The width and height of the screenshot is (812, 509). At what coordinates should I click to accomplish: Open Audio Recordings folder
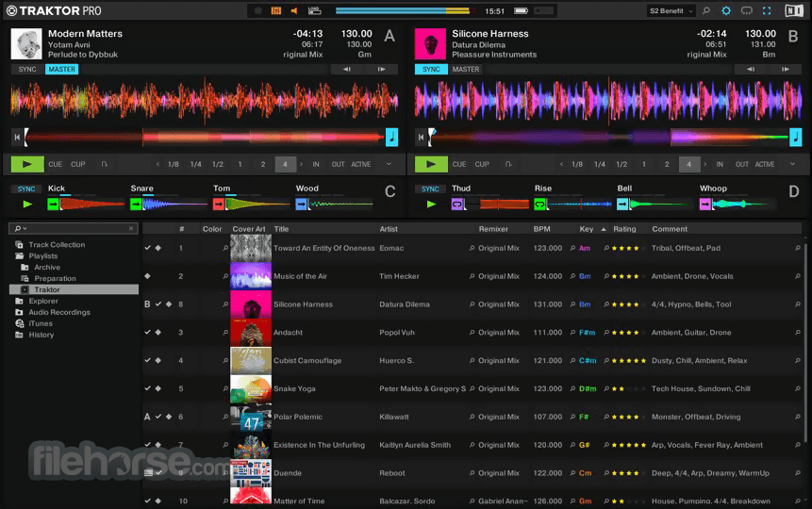(59, 312)
